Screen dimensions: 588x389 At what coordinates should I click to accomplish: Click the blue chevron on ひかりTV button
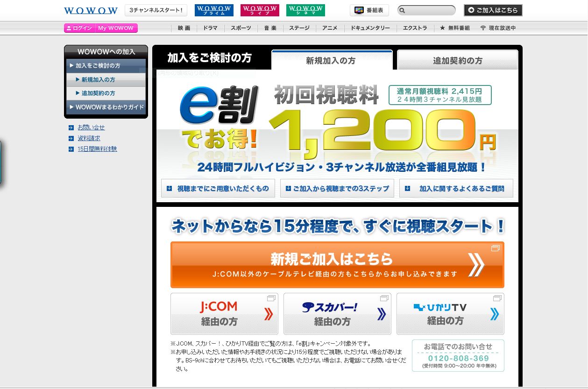pyautogui.click(x=495, y=314)
